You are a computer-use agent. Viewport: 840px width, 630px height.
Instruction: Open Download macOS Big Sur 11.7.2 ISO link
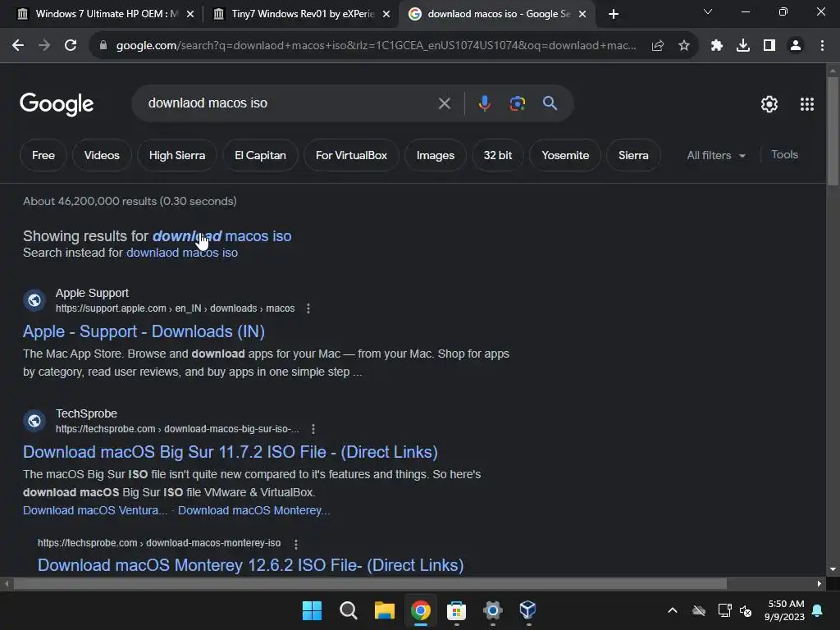(x=231, y=452)
